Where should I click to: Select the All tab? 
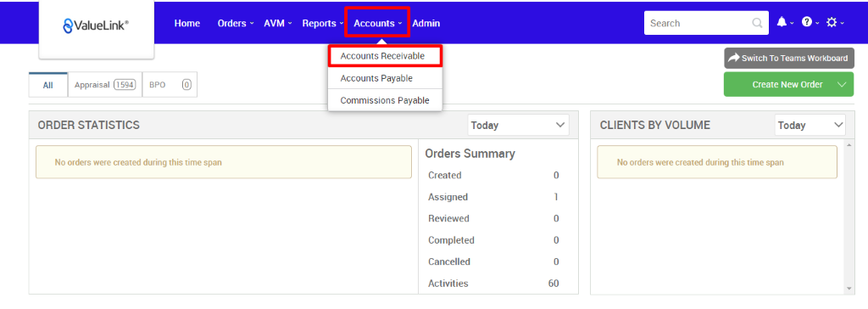click(48, 86)
